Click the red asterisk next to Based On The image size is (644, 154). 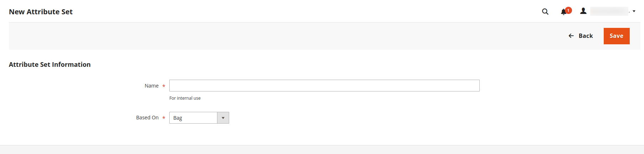pyautogui.click(x=164, y=118)
